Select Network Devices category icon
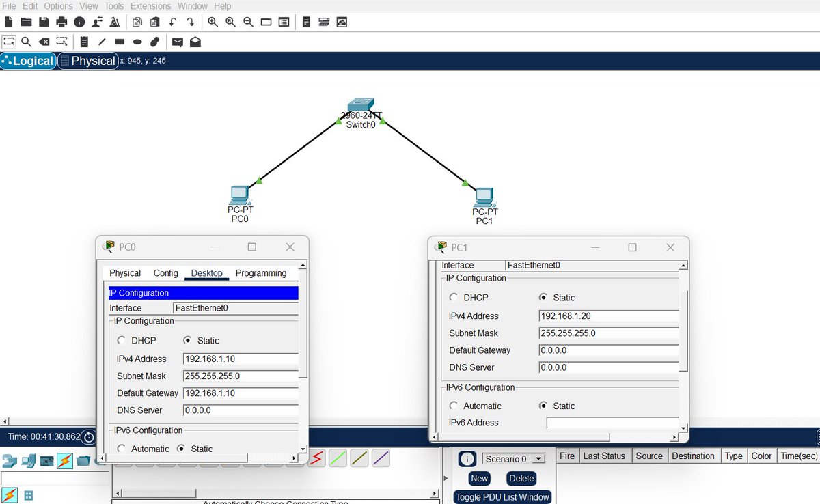Image resolution: width=820 pixels, height=504 pixels. 10,461
